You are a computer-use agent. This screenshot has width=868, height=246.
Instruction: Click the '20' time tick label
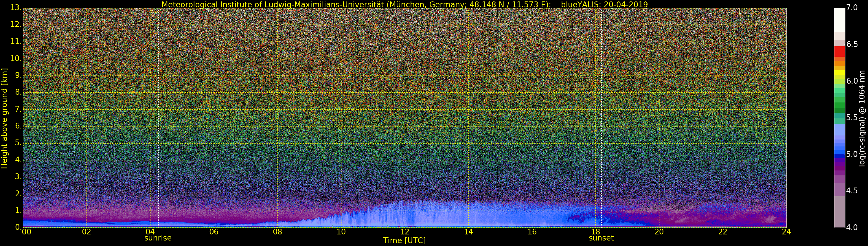click(659, 232)
